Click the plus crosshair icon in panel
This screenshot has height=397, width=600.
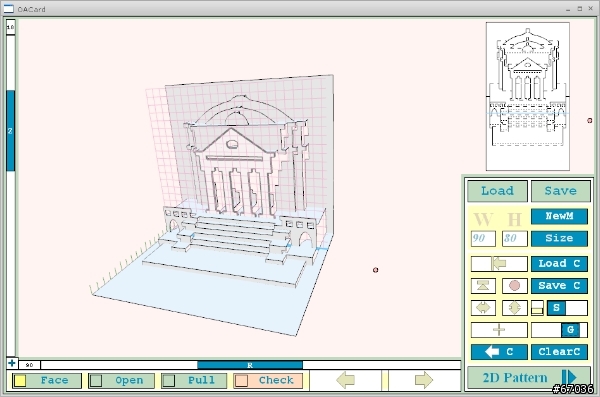pyautogui.click(x=499, y=330)
